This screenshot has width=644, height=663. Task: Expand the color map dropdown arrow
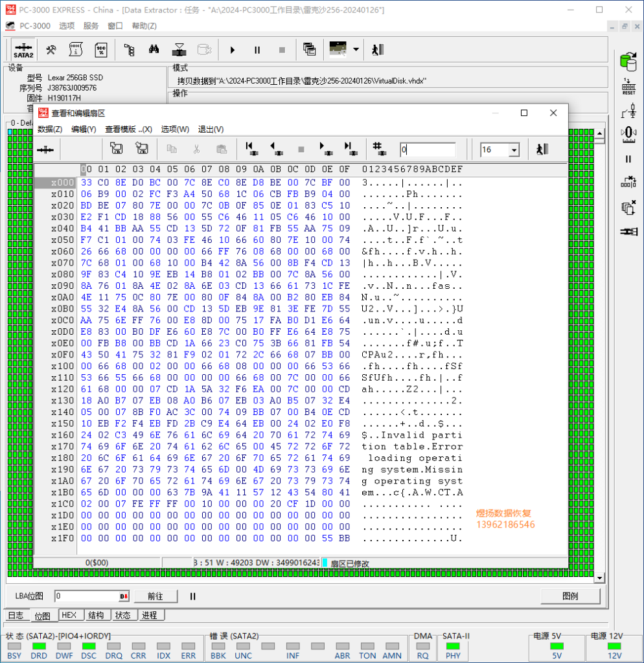pyautogui.click(x=356, y=50)
